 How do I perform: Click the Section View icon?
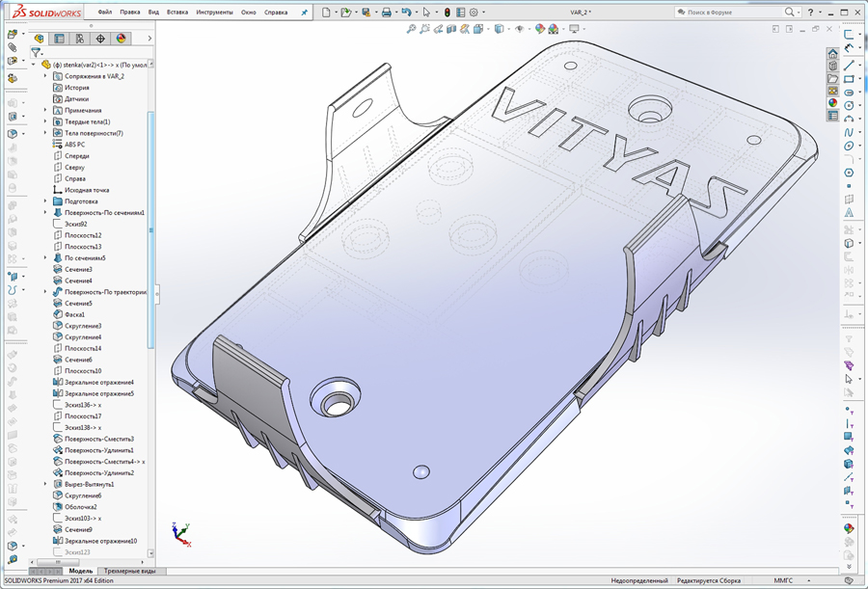(451, 29)
